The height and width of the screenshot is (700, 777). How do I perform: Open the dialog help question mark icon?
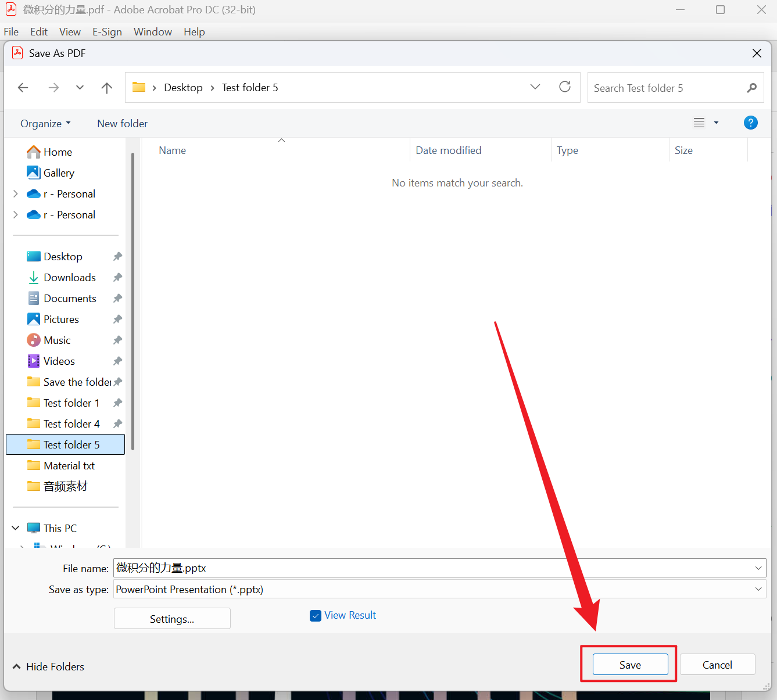point(750,123)
